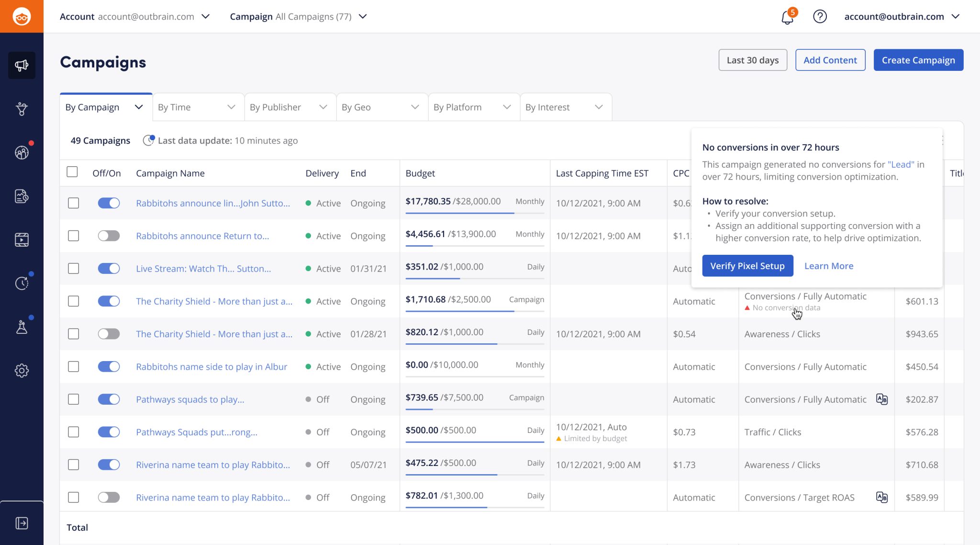The image size is (980, 545).
Task: Click the notification bell showing 5 alerts
Action: click(x=786, y=16)
